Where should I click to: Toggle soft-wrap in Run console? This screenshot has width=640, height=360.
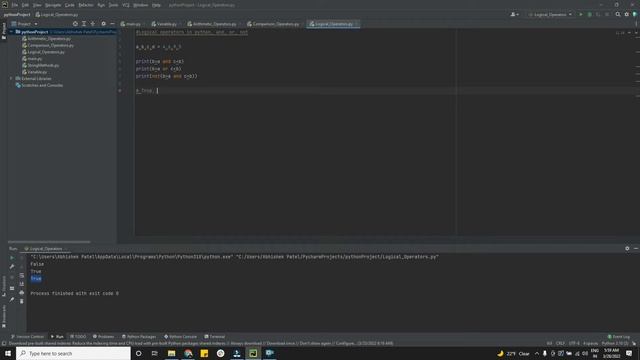click(x=22, y=276)
